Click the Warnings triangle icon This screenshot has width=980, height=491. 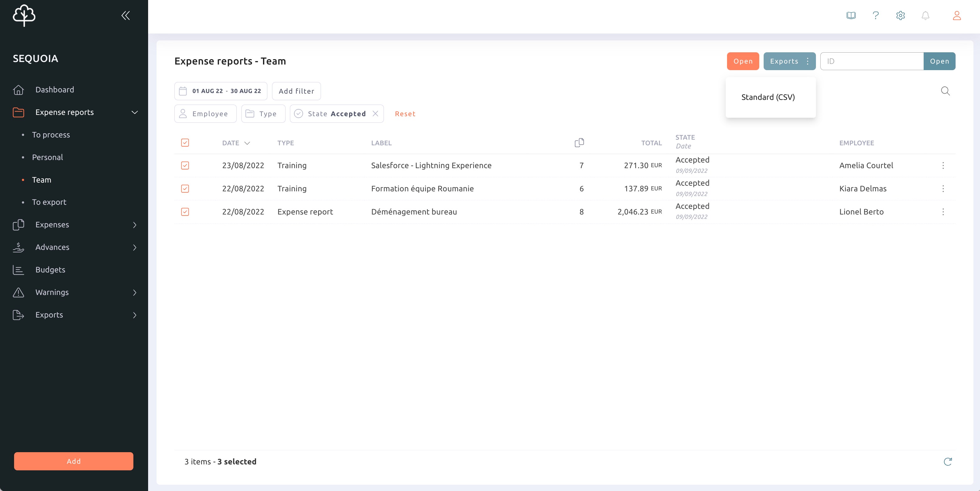18,292
